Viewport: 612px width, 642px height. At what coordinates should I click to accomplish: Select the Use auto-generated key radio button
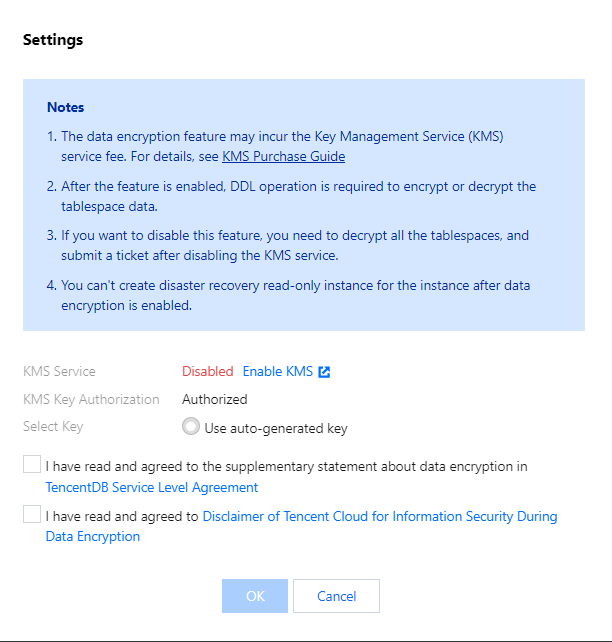[x=191, y=427]
